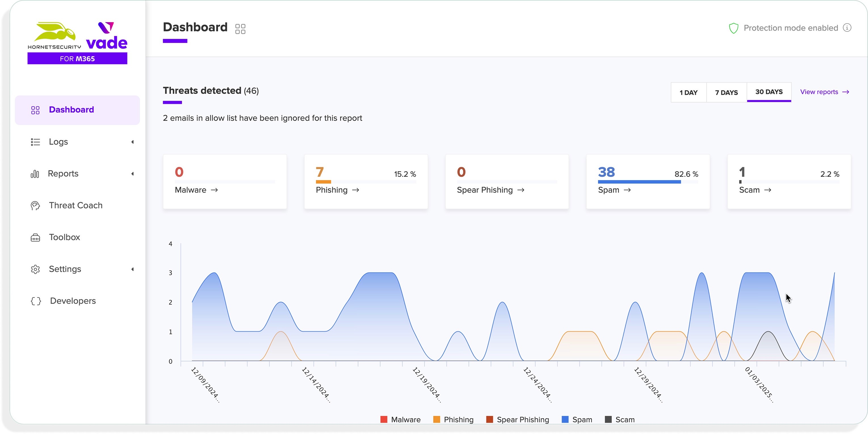
Task: Click the dashboard grid icon beside the title
Action: 240,29
